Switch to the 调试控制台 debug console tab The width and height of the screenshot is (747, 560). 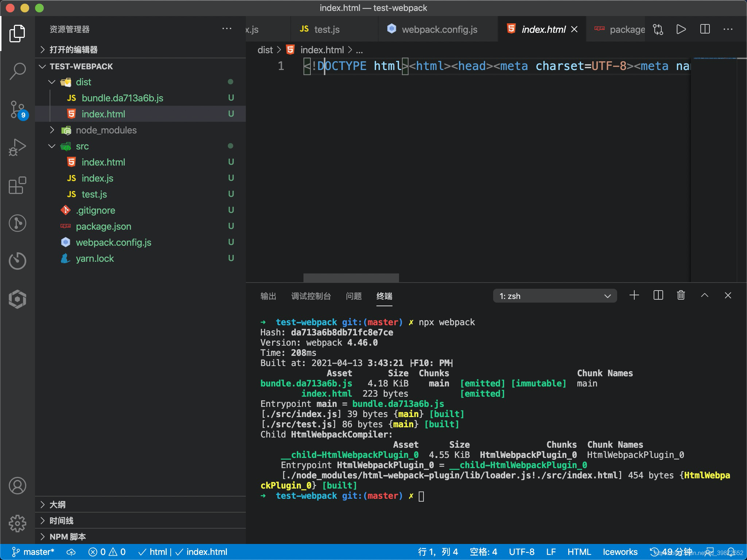(x=311, y=296)
